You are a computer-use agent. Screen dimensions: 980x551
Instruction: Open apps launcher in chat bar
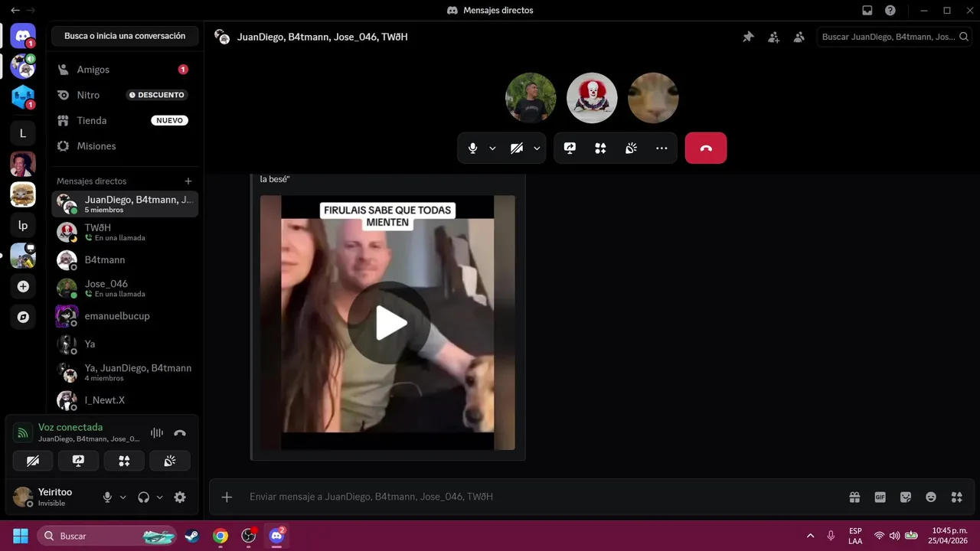pyautogui.click(x=956, y=497)
